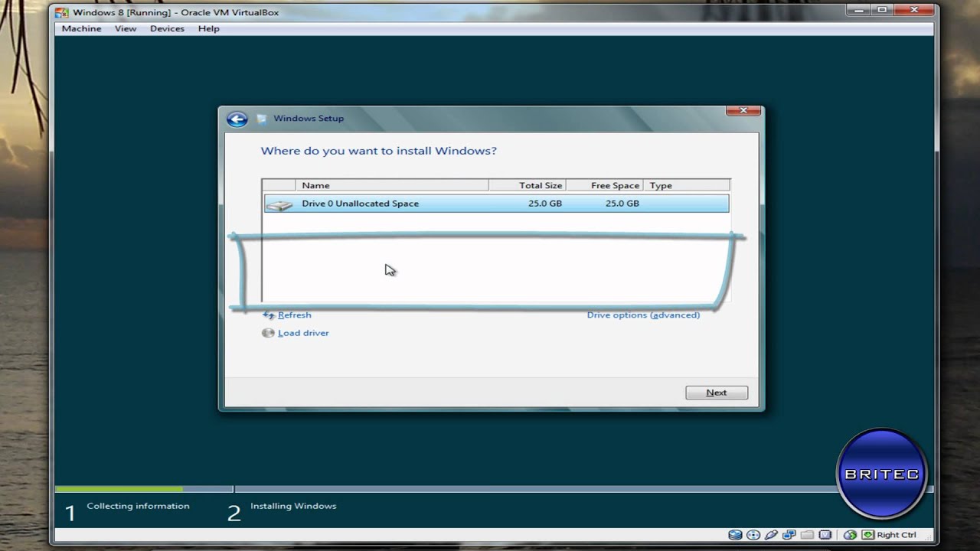Click the USB devices status icon
980x551 pixels.
click(771, 535)
